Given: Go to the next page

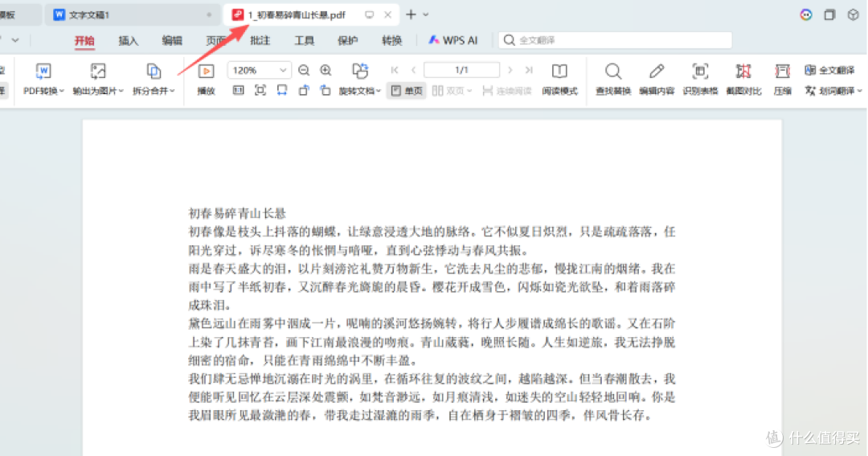Looking at the screenshot, I should coord(510,70).
